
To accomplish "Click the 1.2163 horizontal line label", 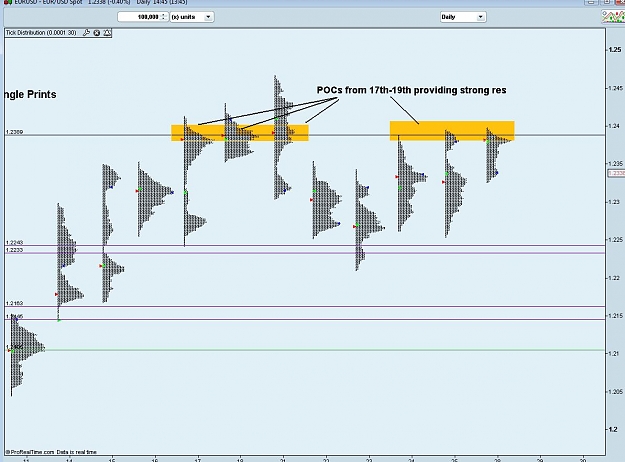I will pos(15,303).
